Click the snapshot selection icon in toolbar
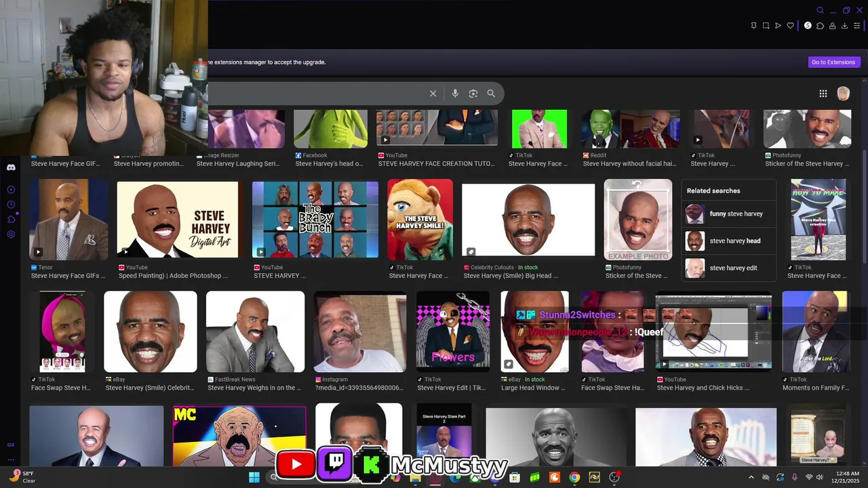The width and height of the screenshot is (868, 488). pyautogui.click(x=766, y=26)
